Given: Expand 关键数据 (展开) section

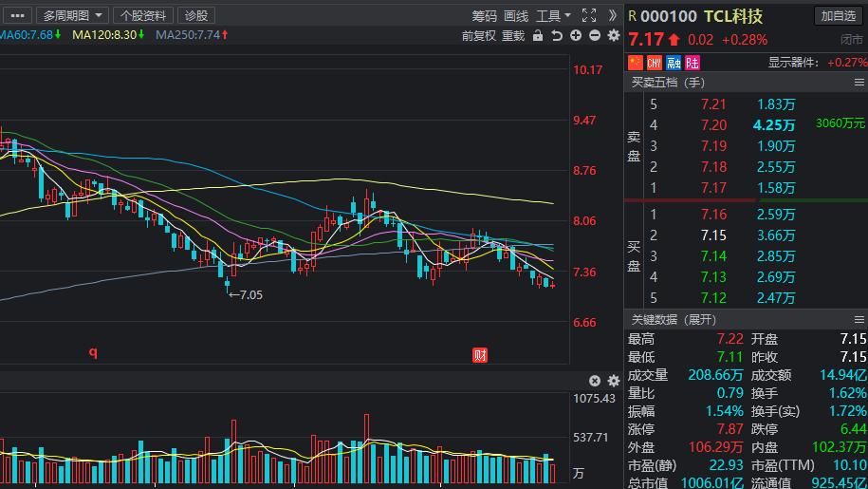Looking at the screenshot, I should (674, 320).
